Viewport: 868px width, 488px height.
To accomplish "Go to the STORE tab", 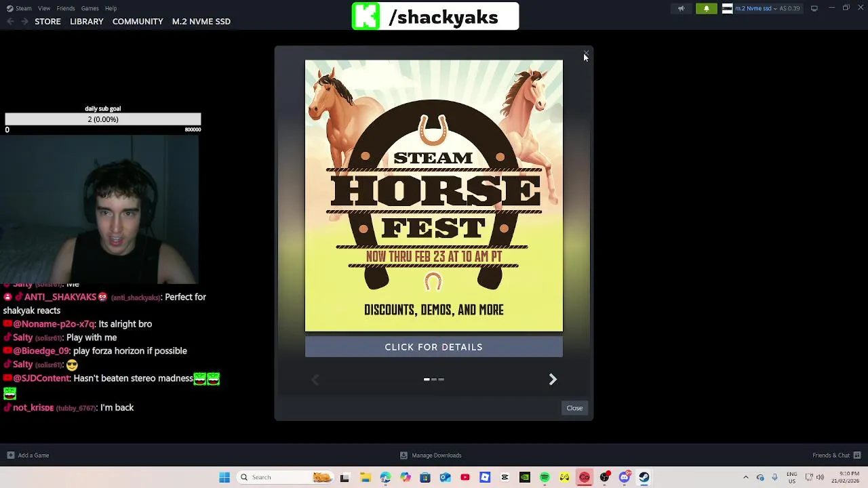I will (x=47, y=21).
